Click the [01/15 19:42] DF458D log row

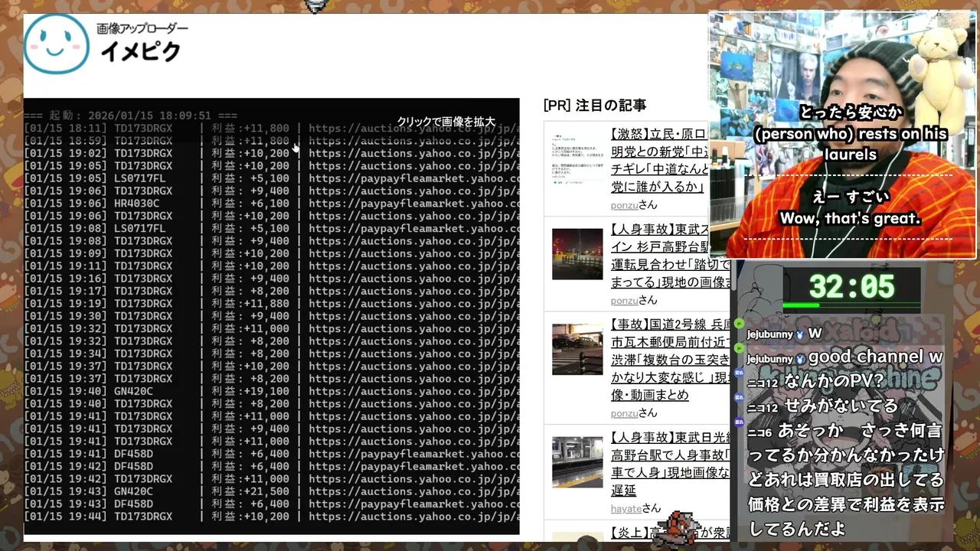pyautogui.click(x=271, y=467)
